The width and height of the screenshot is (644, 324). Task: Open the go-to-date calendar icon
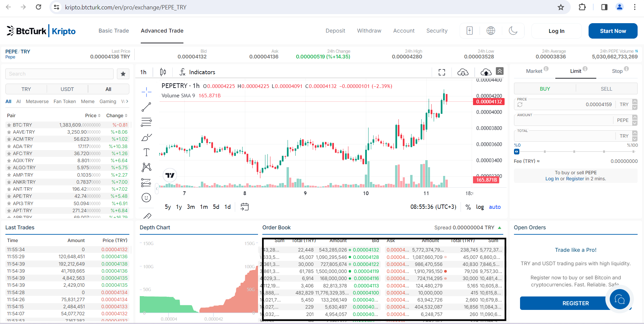click(x=245, y=206)
